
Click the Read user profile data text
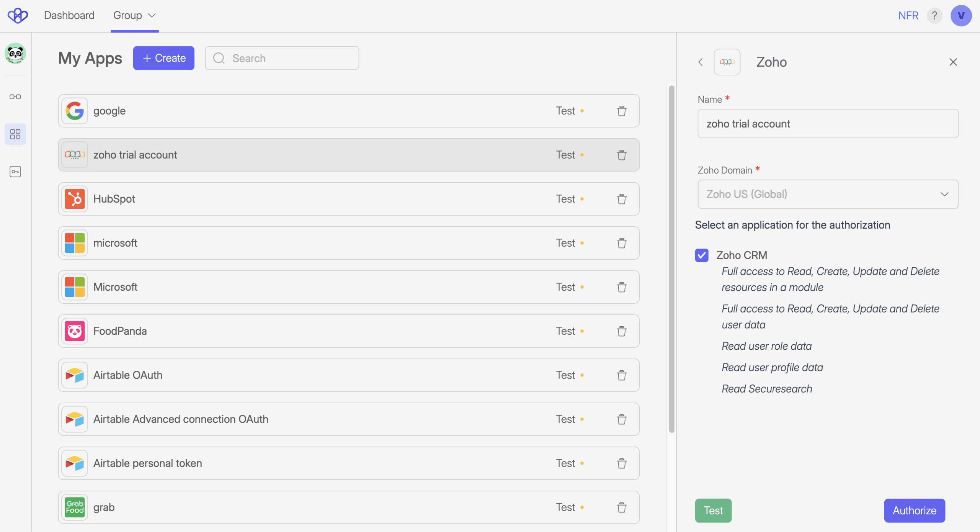coord(772,368)
